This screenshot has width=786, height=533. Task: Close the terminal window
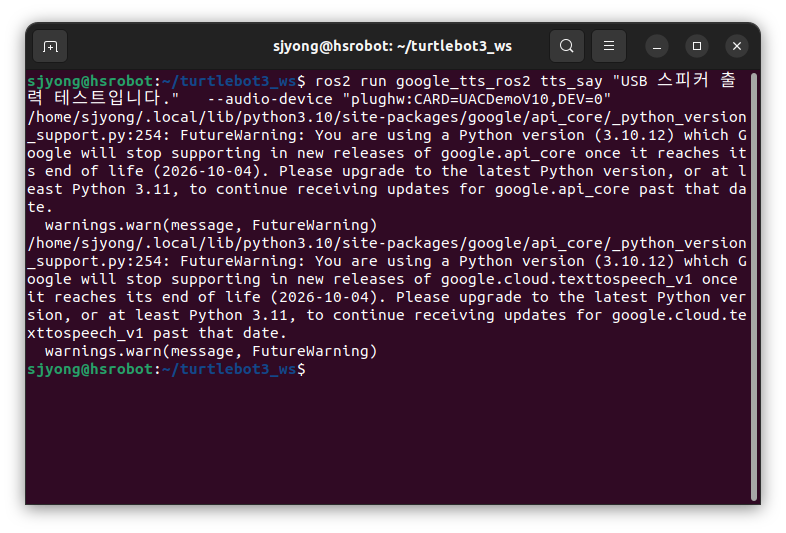[737, 46]
